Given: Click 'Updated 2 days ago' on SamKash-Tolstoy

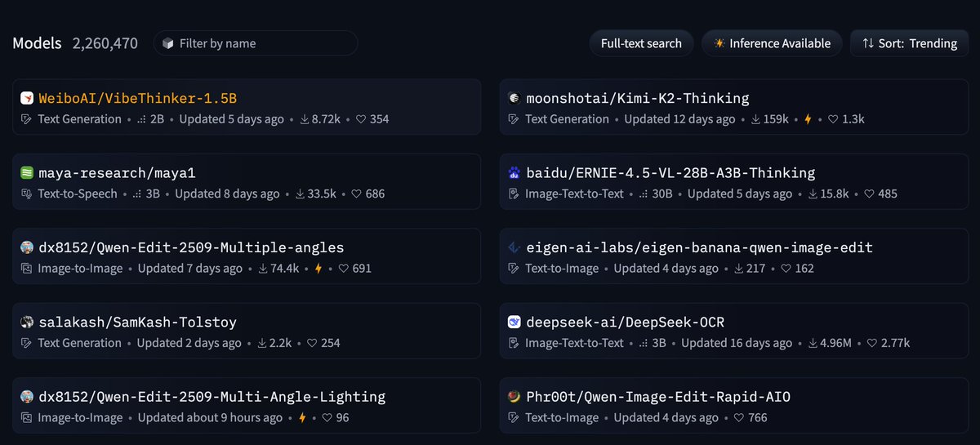Looking at the screenshot, I should point(189,343).
